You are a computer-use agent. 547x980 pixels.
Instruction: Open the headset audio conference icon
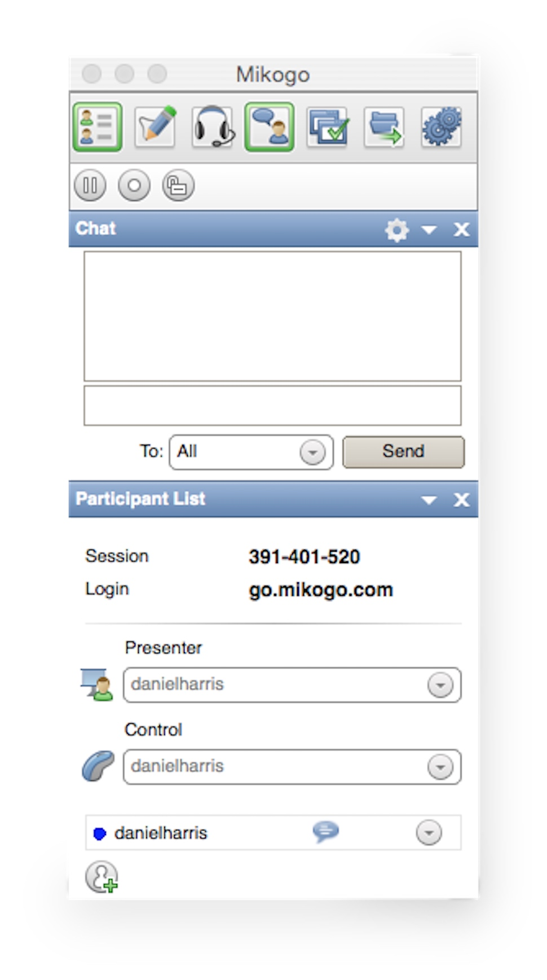213,127
